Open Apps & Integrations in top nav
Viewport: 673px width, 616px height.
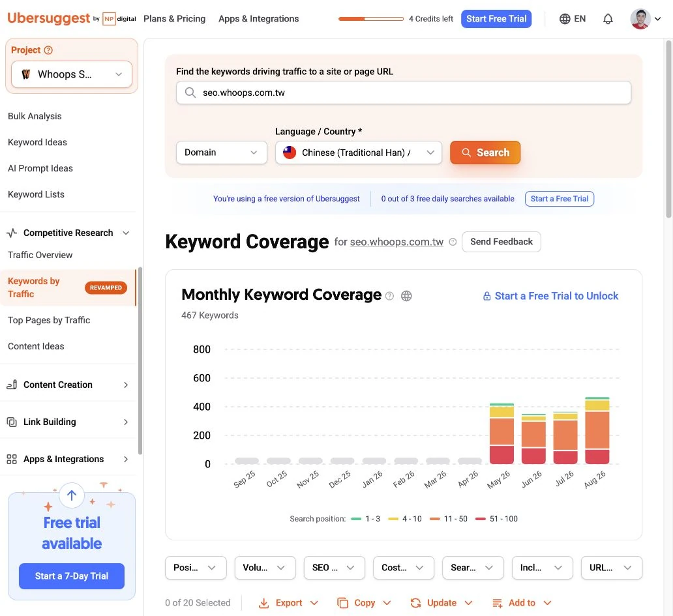[258, 19]
